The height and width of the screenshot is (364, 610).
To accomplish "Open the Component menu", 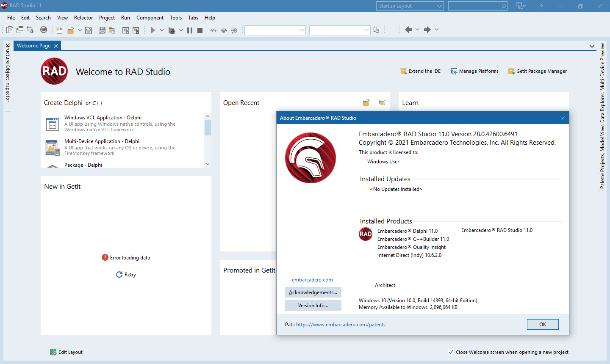I will coord(150,18).
